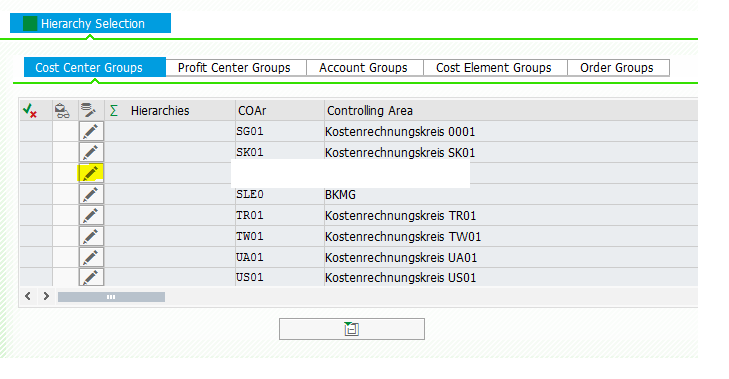729x379 pixels.
Task: Go to Order Groups tab
Action: click(x=616, y=67)
